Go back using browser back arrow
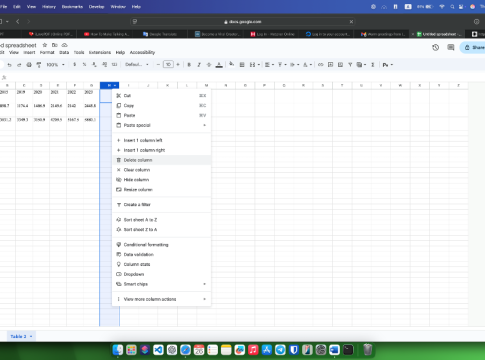485x360 pixels. pyautogui.click(x=18, y=21)
